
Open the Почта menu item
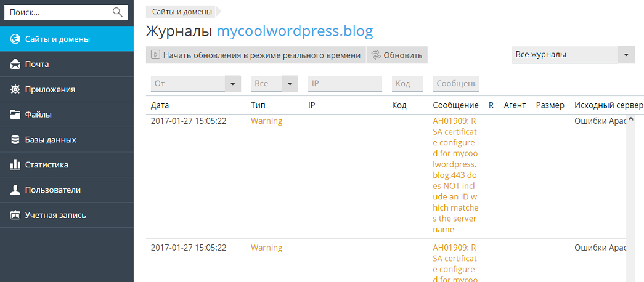click(67, 65)
